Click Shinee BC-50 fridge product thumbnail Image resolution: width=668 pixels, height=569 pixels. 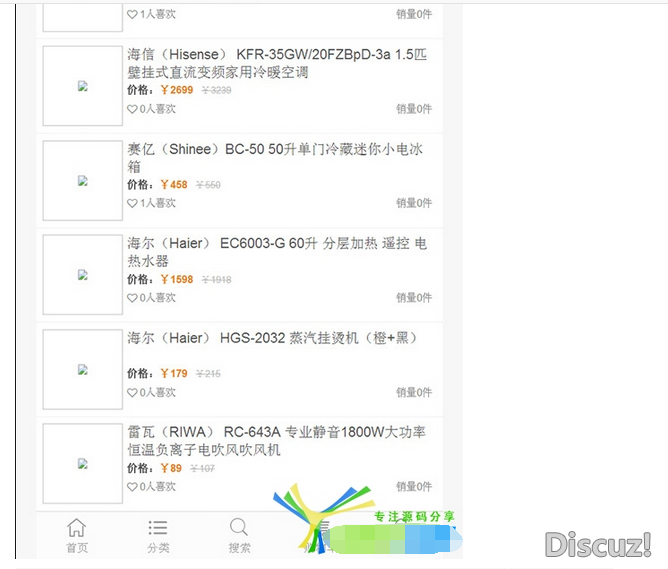(x=83, y=181)
